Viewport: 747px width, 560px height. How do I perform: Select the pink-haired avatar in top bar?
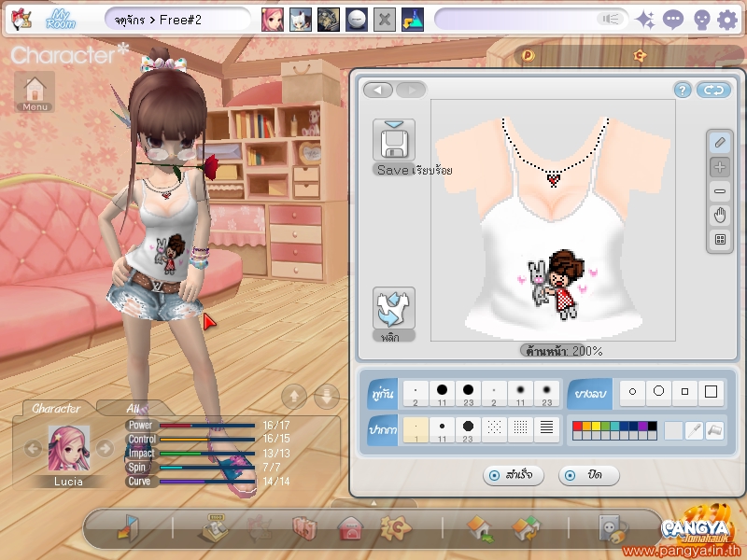[x=272, y=20]
